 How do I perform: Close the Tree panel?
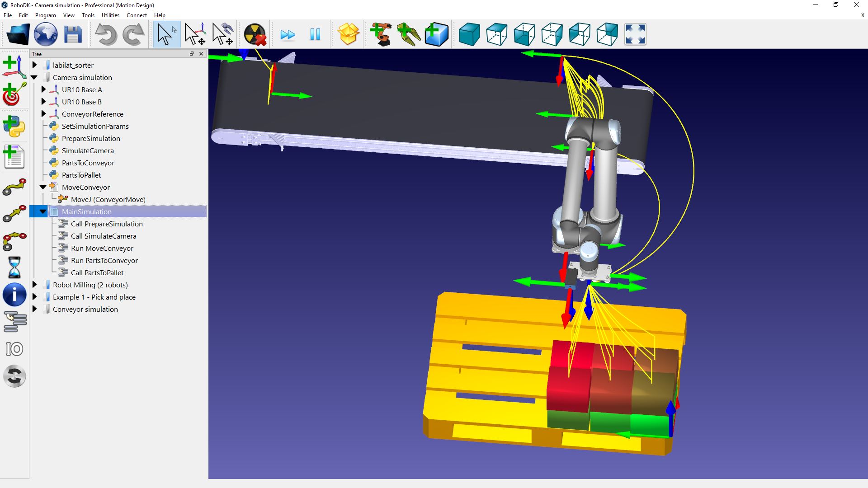coord(201,54)
